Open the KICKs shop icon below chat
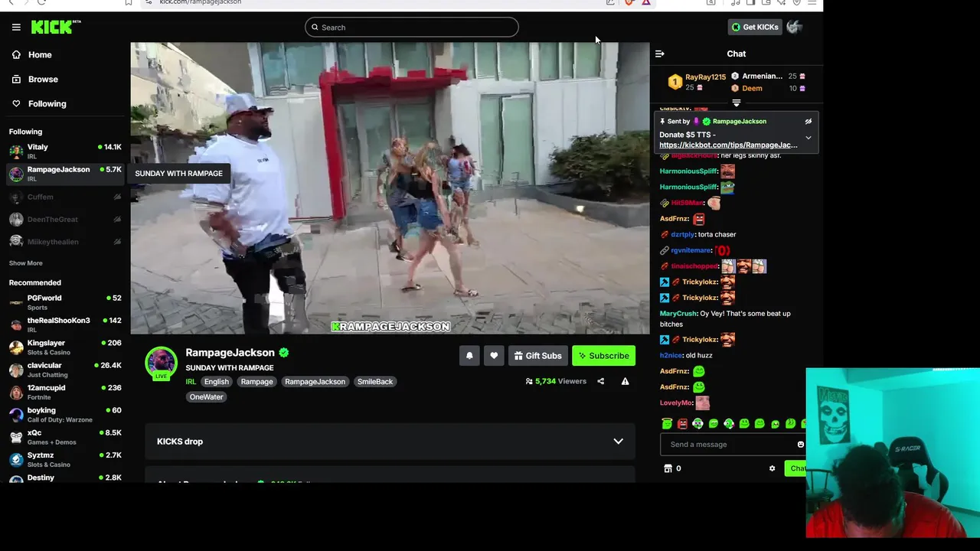The image size is (980, 551). pyautogui.click(x=668, y=468)
